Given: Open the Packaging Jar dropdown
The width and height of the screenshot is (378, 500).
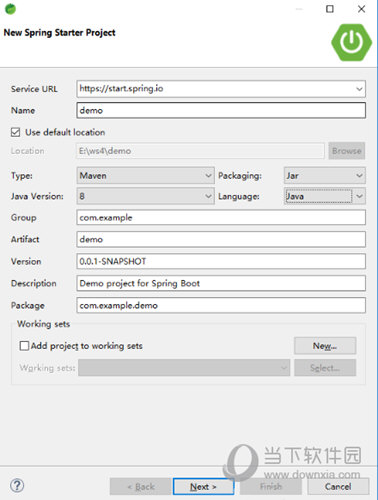Looking at the screenshot, I should coord(325,176).
